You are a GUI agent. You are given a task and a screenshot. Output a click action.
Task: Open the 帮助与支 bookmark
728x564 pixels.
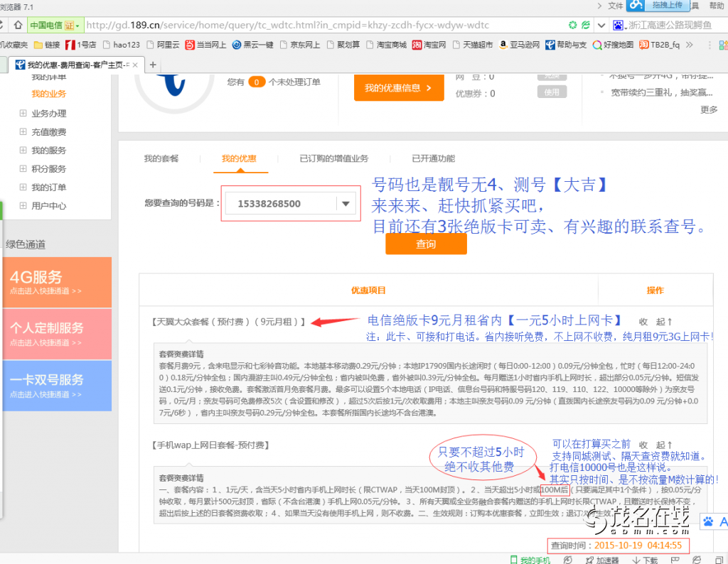pos(566,45)
